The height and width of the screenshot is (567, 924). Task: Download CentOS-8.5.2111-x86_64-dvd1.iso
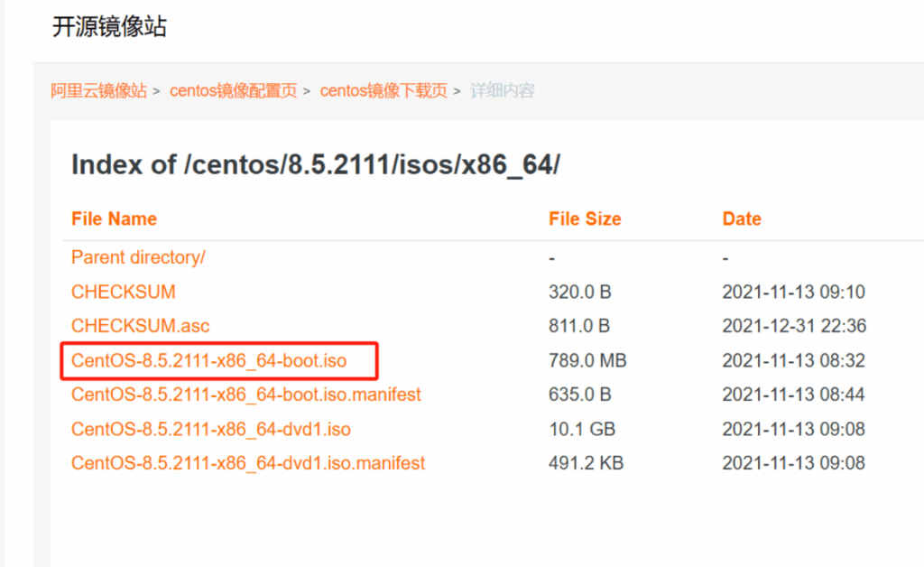(x=211, y=429)
